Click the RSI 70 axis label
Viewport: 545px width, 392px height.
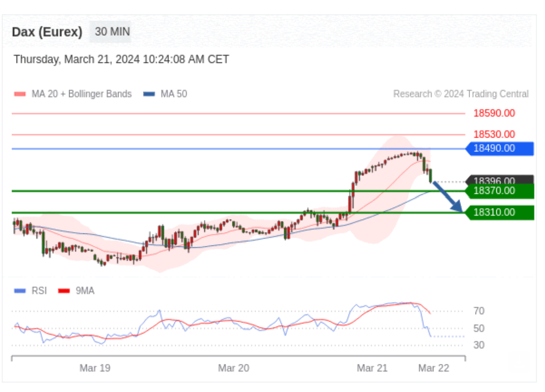[x=479, y=311]
